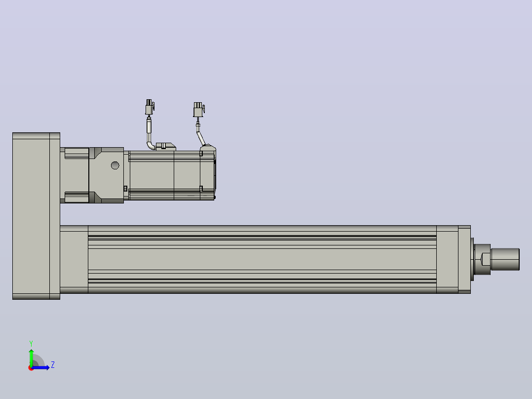Select the right cable connector plug above the motor
The width and height of the screenshot is (532, 399).
coord(199,110)
